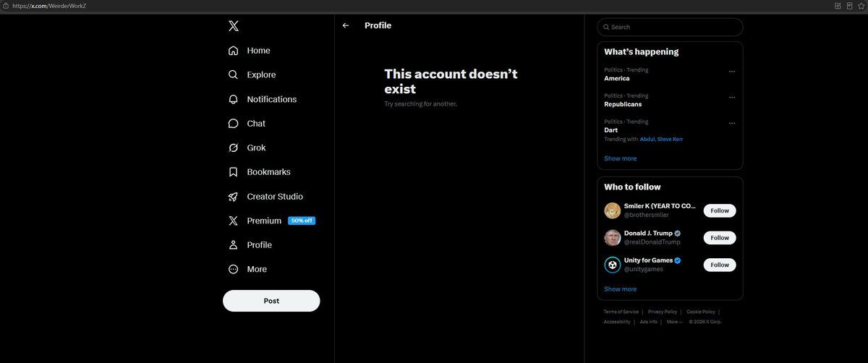Click the Chat bubble icon

tap(233, 124)
